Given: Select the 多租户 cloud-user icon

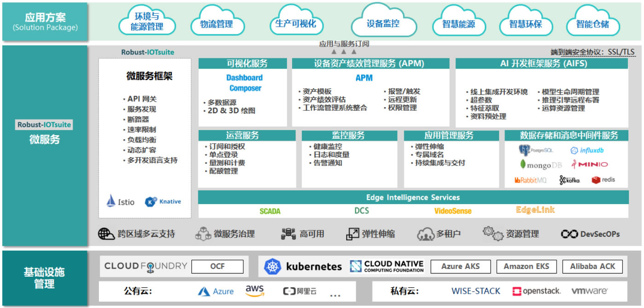Looking at the screenshot, I should point(426,234).
